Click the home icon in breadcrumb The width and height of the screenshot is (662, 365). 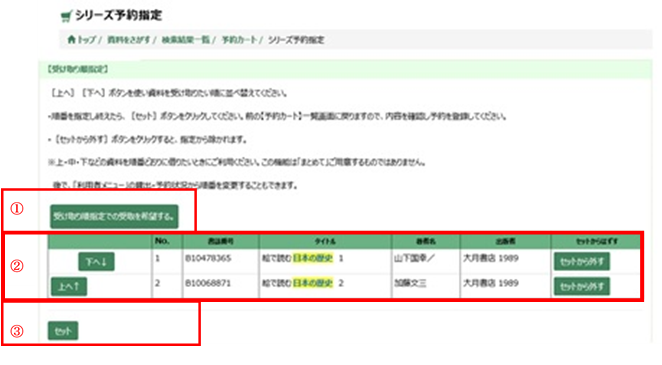point(71,39)
